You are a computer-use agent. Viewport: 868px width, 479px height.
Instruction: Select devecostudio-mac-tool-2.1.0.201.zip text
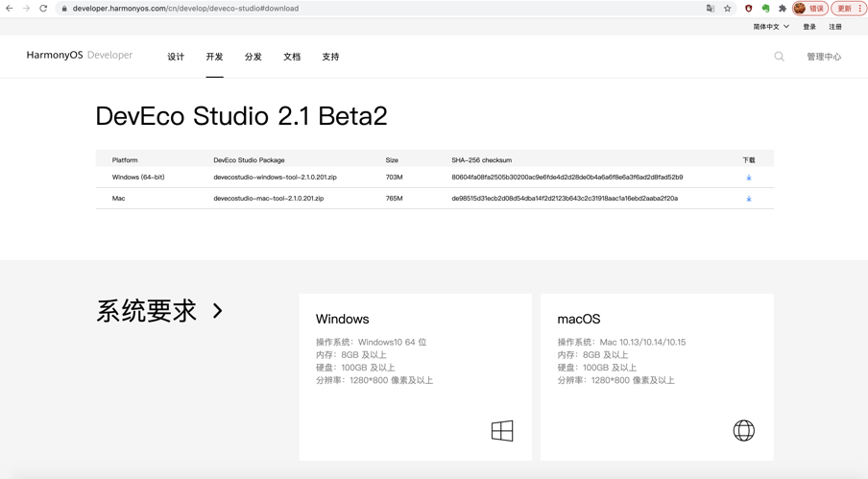coord(269,198)
